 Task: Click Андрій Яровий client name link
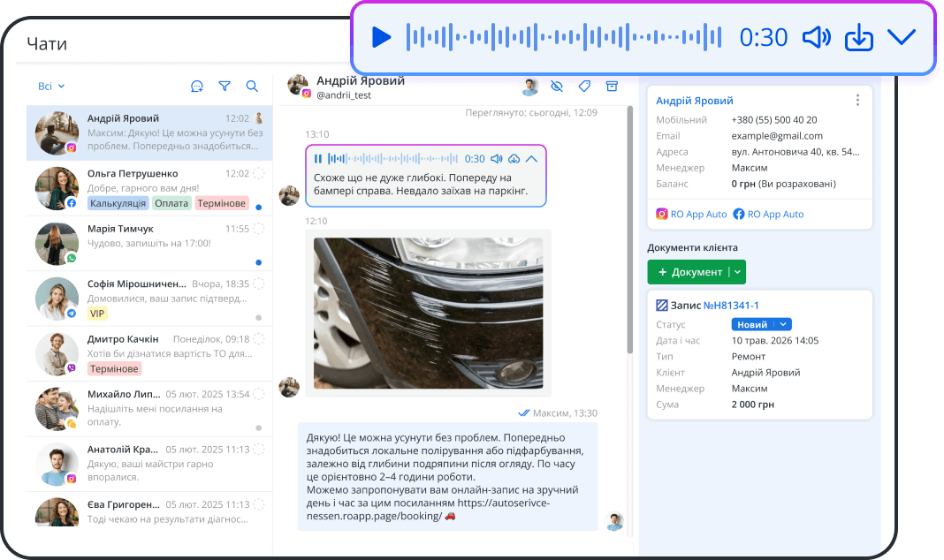pyautogui.click(x=694, y=101)
